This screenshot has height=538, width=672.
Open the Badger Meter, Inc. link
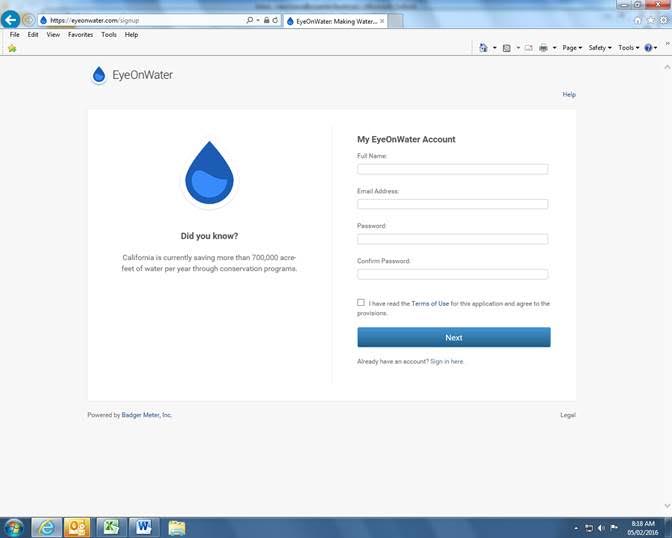coord(147,415)
